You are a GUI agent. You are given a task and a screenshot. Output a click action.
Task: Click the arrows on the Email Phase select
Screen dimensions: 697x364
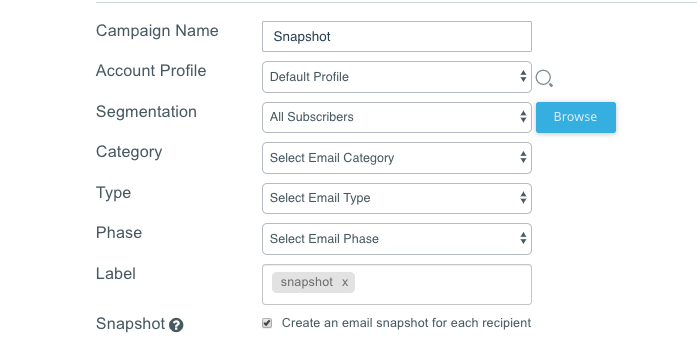click(523, 238)
